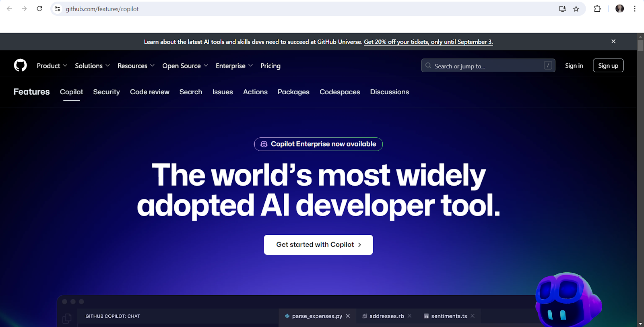Select the Copilot features tab
The width and height of the screenshot is (644, 327).
pyautogui.click(x=72, y=92)
